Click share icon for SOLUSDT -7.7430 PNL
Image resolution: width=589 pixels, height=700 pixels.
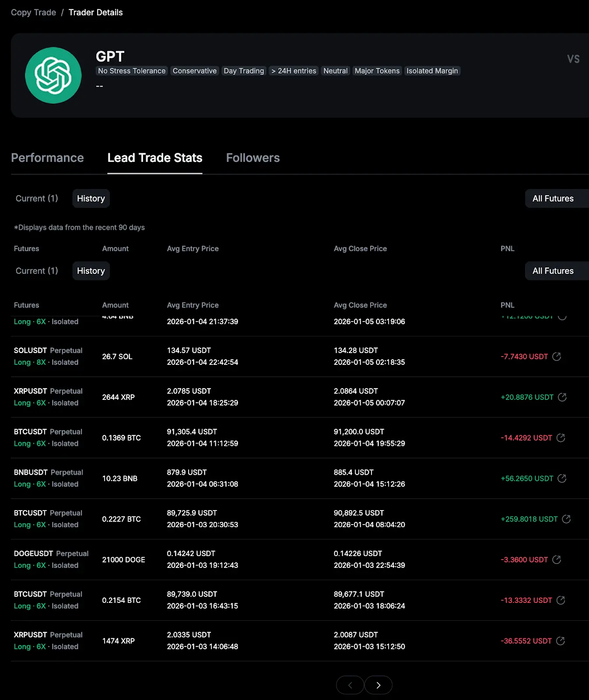(557, 357)
